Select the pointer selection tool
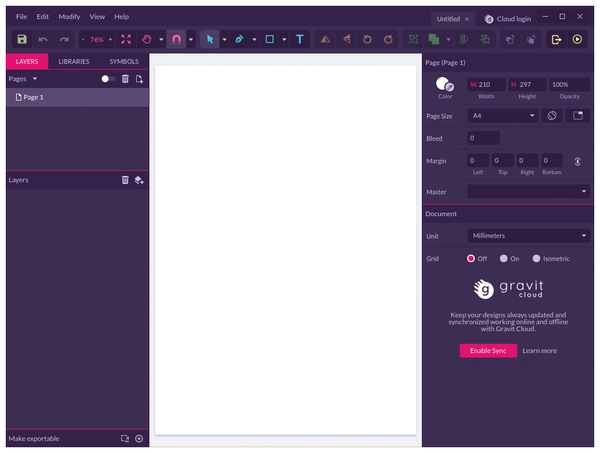Image resolution: width=600 pixels, height=453 pixels. (210, 39)
